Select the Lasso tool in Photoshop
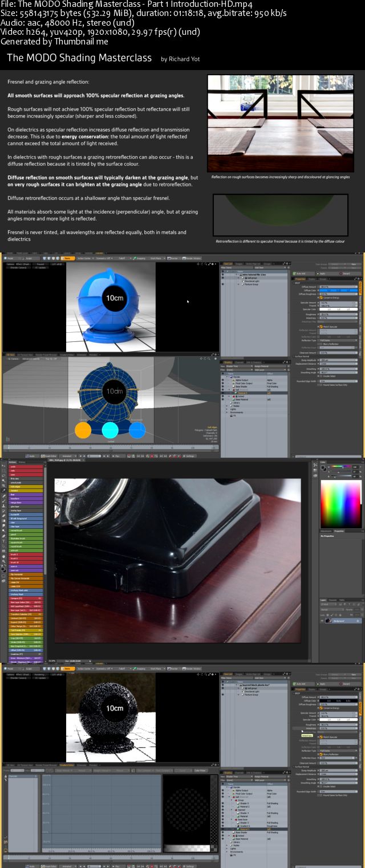The image size is (365, 868). click(3, 475)
